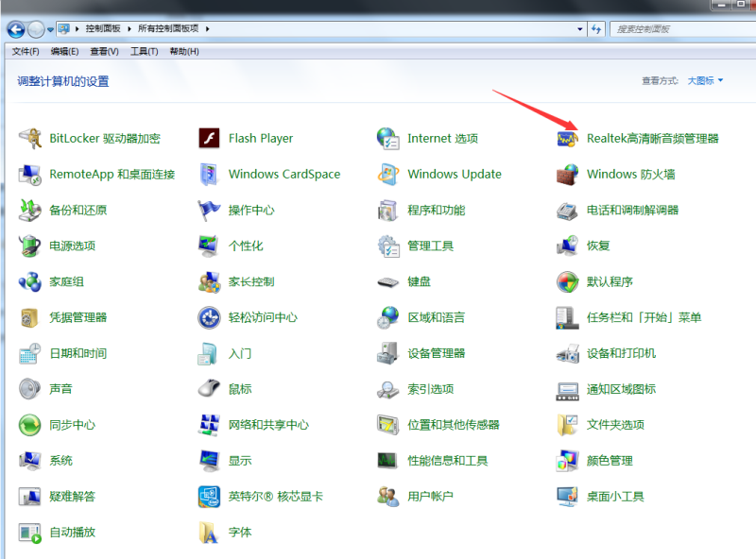Refresh the control panel address bar
The height and width of the screenshot is (559, 756).
pos(596,29)
